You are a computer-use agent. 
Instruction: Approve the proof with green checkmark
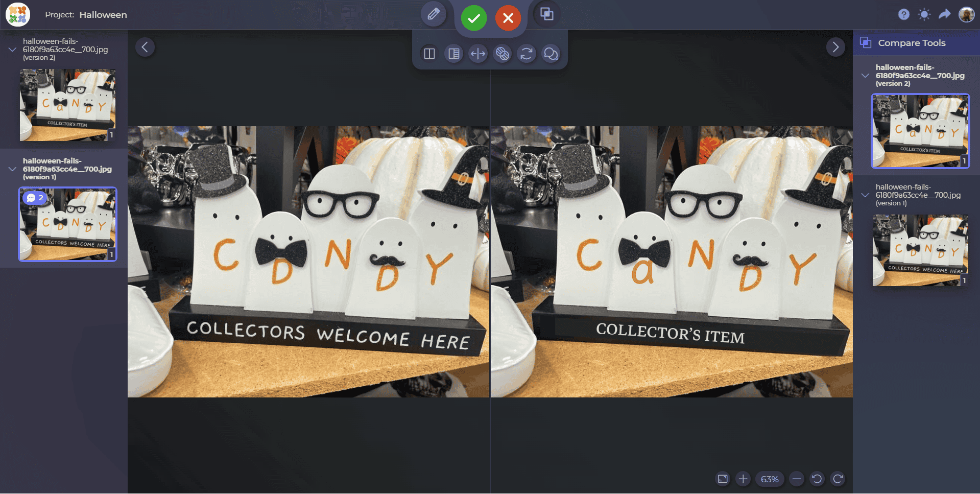473,18
